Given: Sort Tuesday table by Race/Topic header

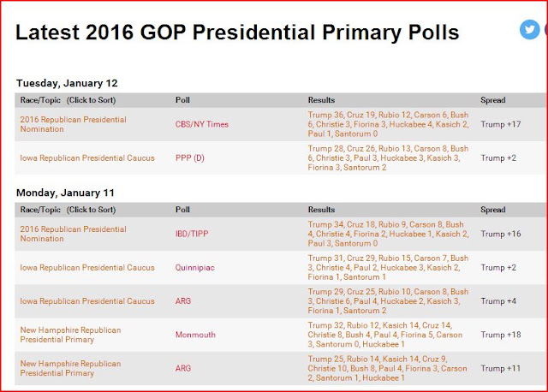Looking at the screenshot, I should pyautogui.click(x=68, y=100).
